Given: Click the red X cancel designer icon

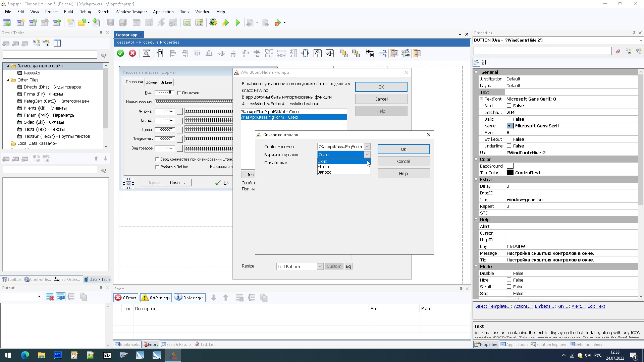Looking at the screenshot, I should point(132,53).
